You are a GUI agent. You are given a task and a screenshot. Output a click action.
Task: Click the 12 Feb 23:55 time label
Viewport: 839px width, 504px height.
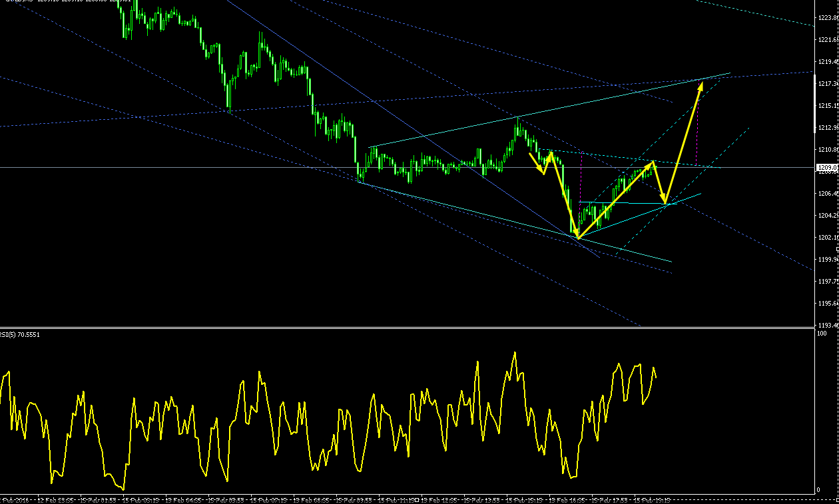56,499
